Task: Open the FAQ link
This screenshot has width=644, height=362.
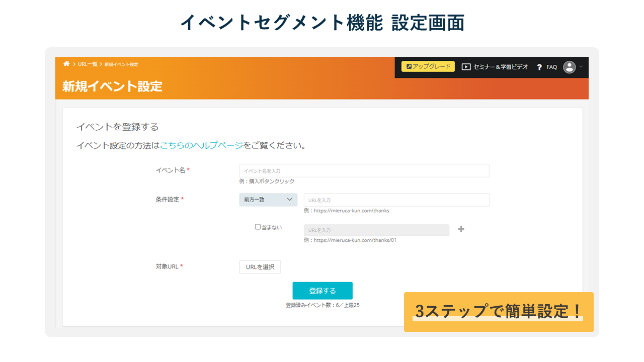Action: coord(551,67)
